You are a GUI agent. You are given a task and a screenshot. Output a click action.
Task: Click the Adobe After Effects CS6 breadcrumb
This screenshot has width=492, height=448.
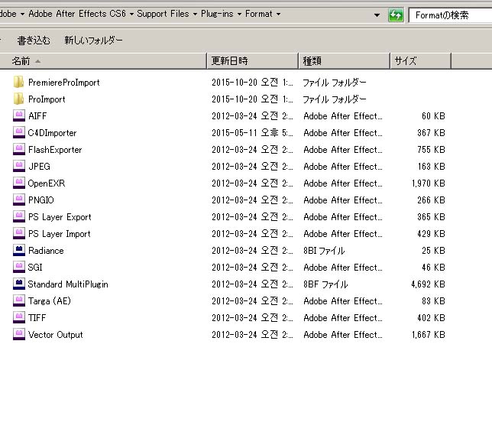coord(77,14)
